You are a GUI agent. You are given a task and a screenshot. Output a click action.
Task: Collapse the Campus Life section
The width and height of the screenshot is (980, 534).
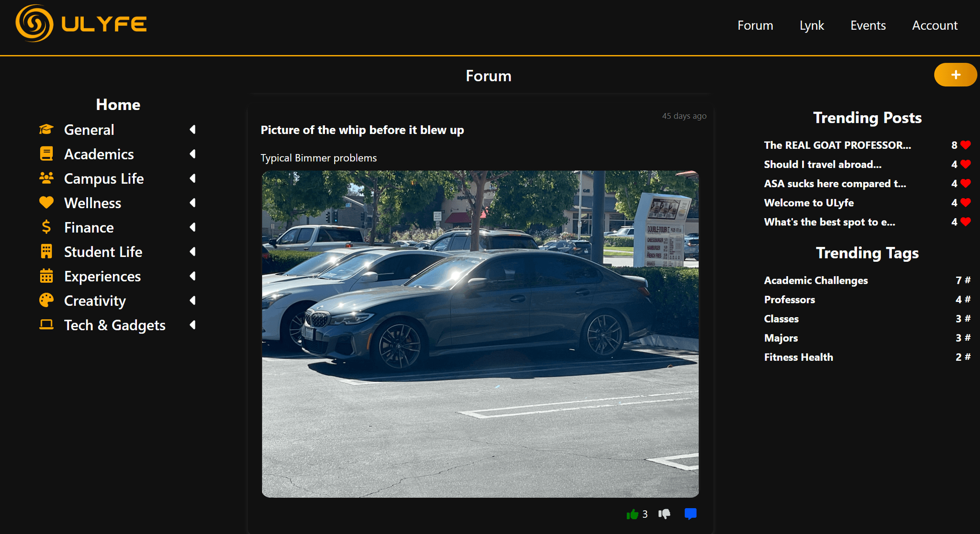coord(192,178)
